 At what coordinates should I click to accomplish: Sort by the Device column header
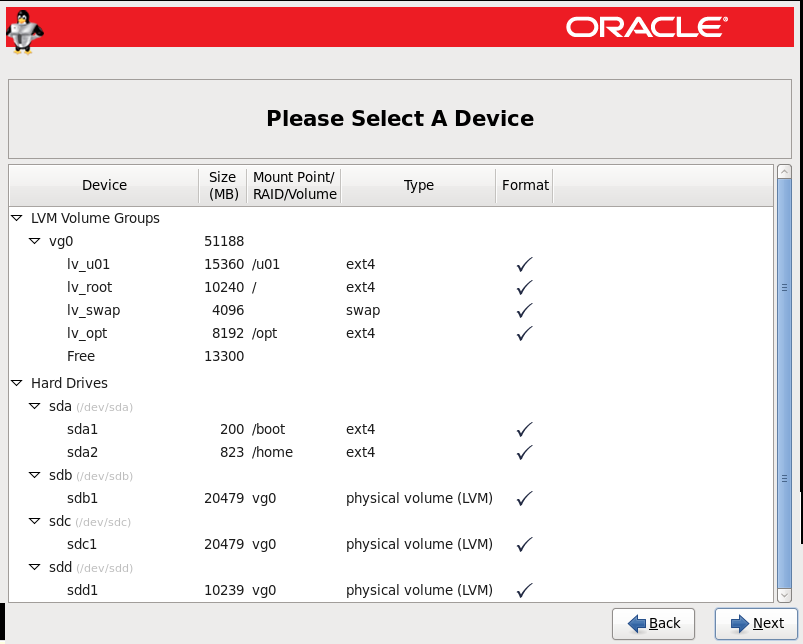104,185
